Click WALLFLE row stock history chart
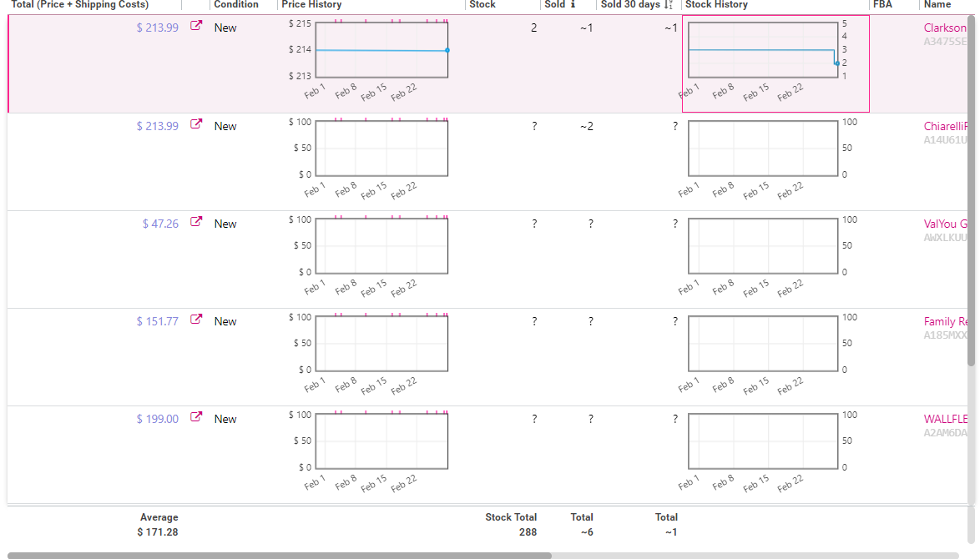 click(763, 441)
